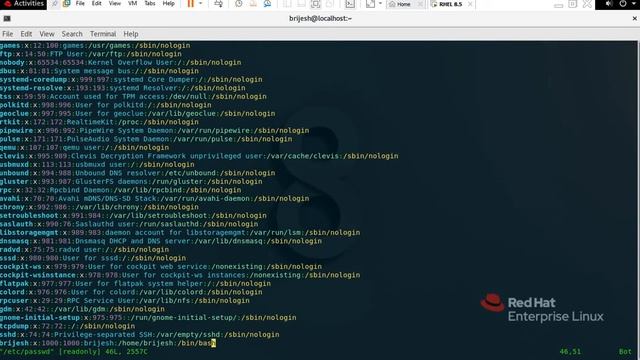Click the 'games' passwd line
The image size is (640, 360).
click(x=95, y=45)
